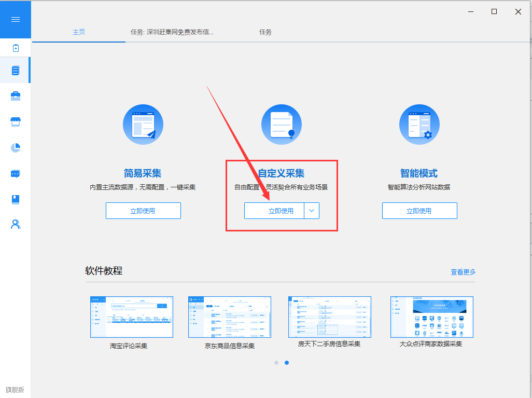Open the 大众点评商家数据采集 tutorial thumbnail
Viewport: 532px width, 398px height.
click(432, 317)
